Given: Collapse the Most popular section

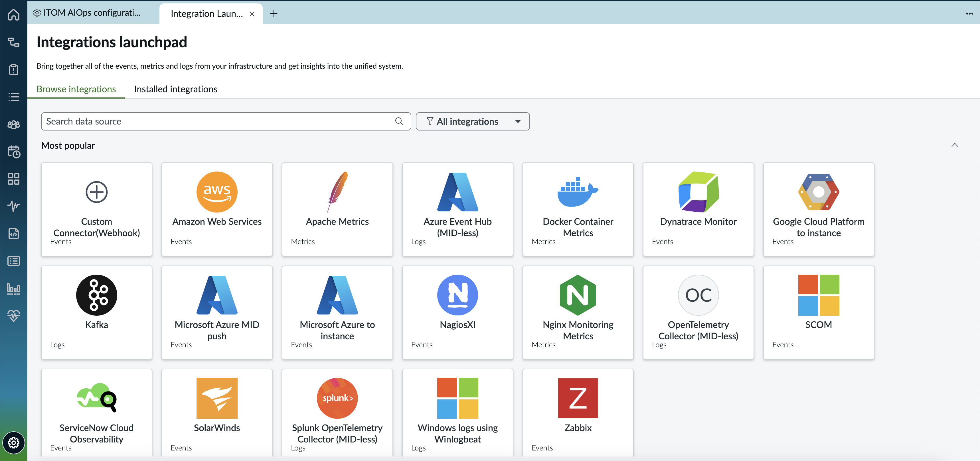Looking at the screenshot, I should coord(955,145).
